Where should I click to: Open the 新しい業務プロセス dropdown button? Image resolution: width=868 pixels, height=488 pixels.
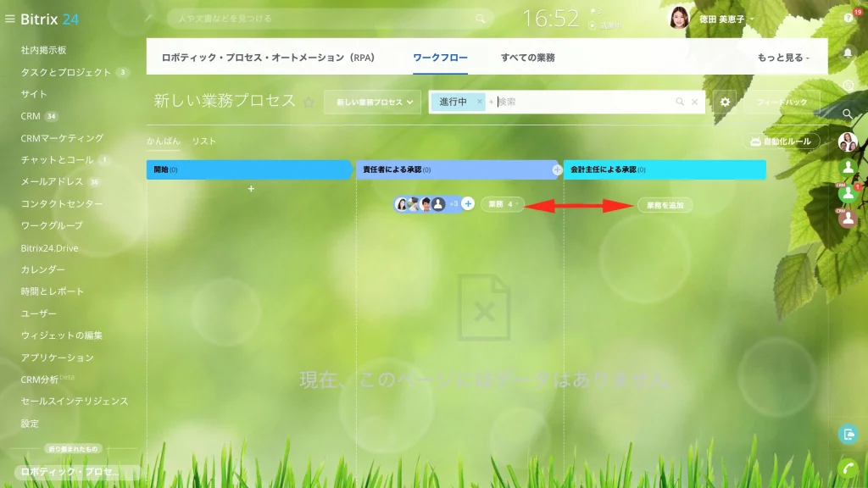tap(373, 102)
